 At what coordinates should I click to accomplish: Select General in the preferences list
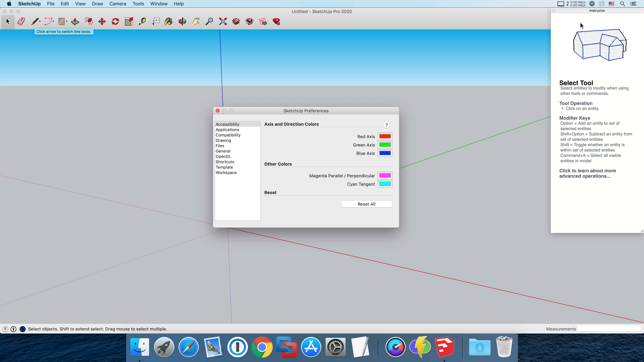(237, 151)
